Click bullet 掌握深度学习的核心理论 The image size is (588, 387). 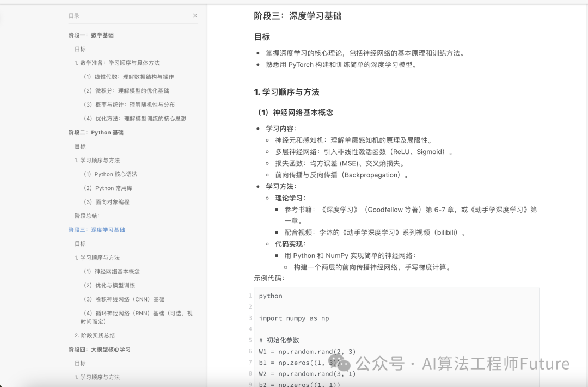click(366, 53)
